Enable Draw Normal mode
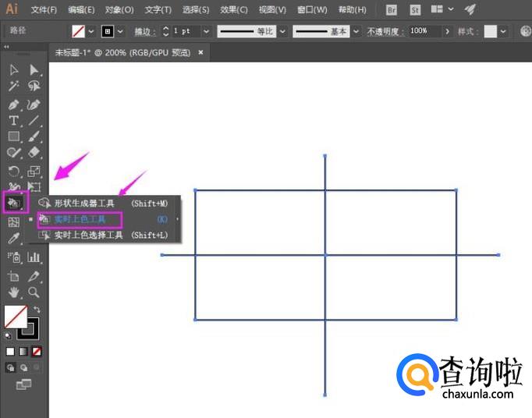This screenshot has width=532, height=418. click(10, 367)
